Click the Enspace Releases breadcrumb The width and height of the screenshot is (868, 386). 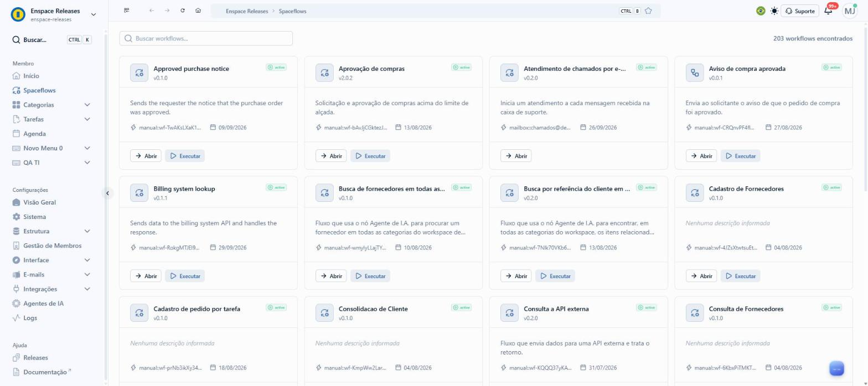(x=247, y=11)
